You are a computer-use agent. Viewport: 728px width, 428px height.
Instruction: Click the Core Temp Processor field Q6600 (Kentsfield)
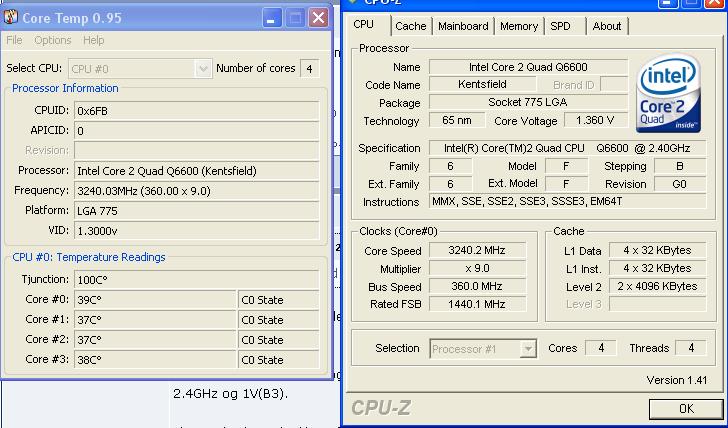(196, 171)
